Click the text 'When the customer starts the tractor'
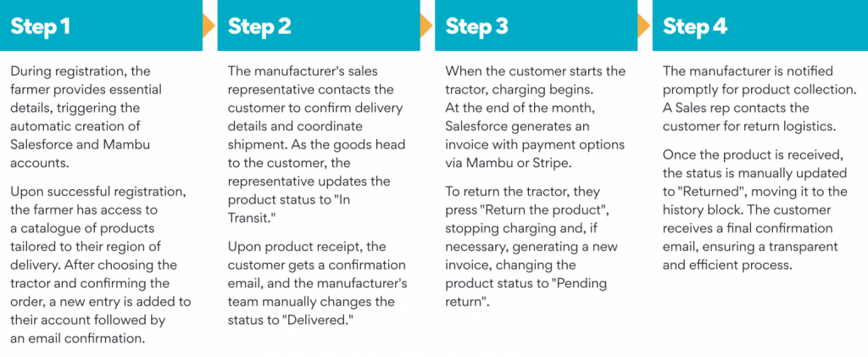The height and width of the screenshot is (357, 868). click(x=536, y=81)
